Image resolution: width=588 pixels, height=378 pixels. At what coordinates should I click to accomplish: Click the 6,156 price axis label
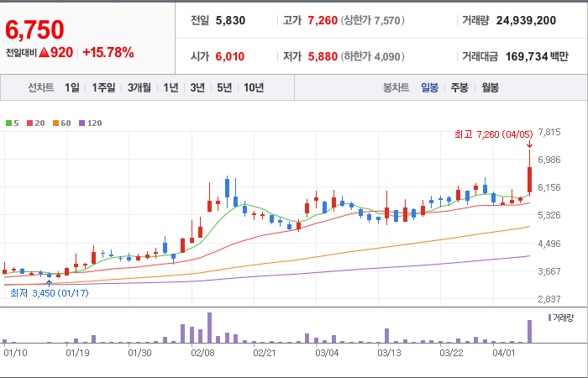tap(549, 187)
